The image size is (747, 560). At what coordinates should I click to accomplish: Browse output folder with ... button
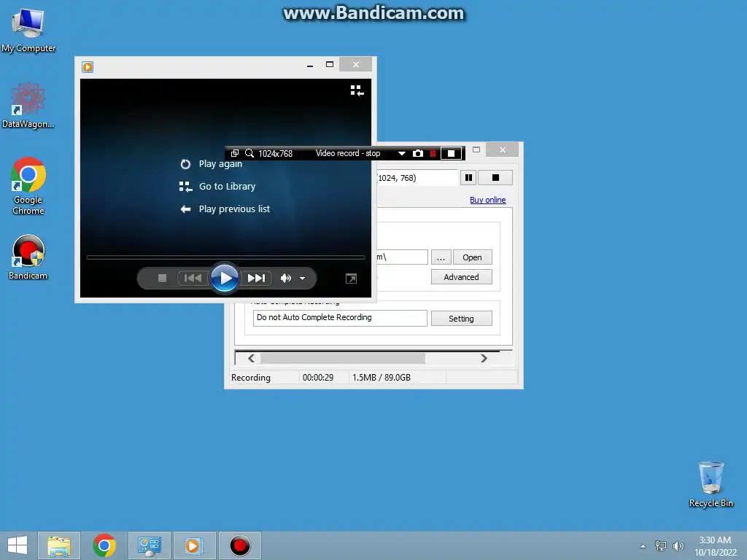[x=441, y=257]
